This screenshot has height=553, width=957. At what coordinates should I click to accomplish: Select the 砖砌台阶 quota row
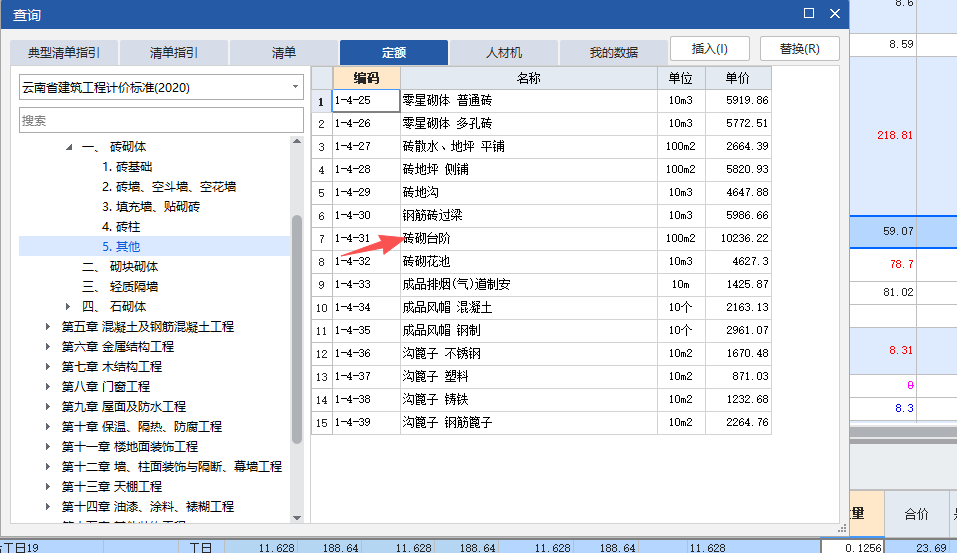click(x=541, y=239)
